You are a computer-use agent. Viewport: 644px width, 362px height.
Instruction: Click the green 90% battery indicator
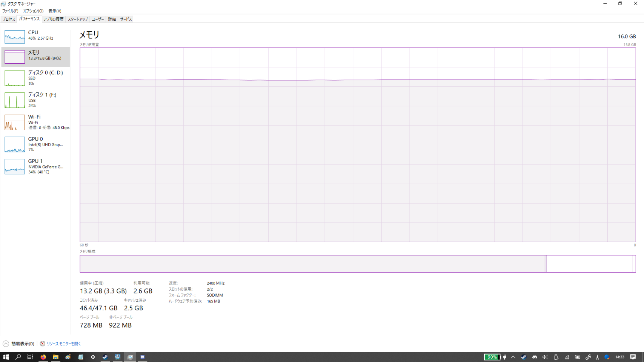tap(492, 357)
